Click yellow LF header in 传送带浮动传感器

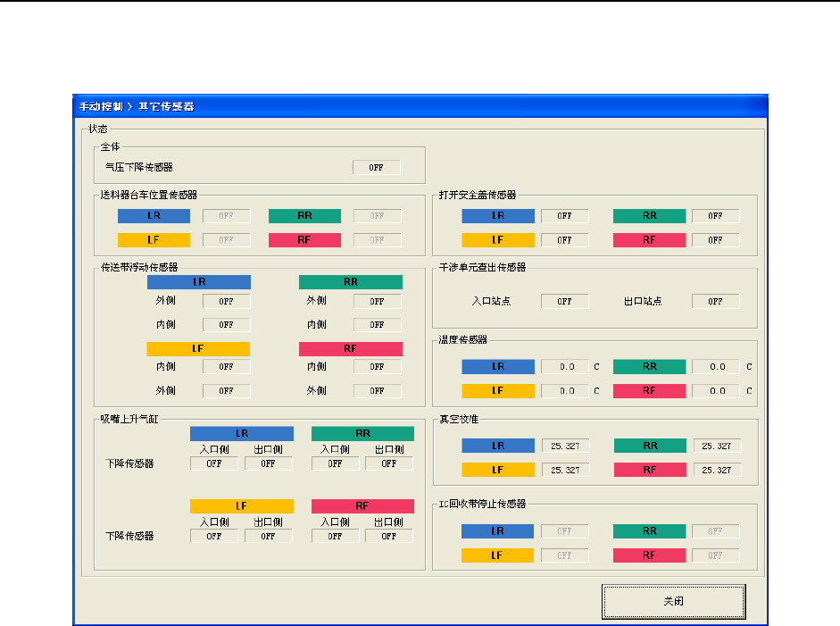tap(198, 349)
